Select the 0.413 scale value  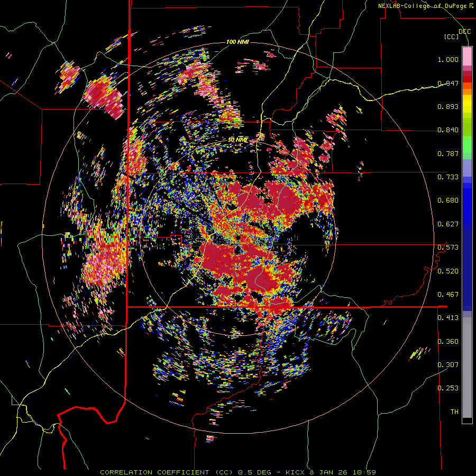448,318
